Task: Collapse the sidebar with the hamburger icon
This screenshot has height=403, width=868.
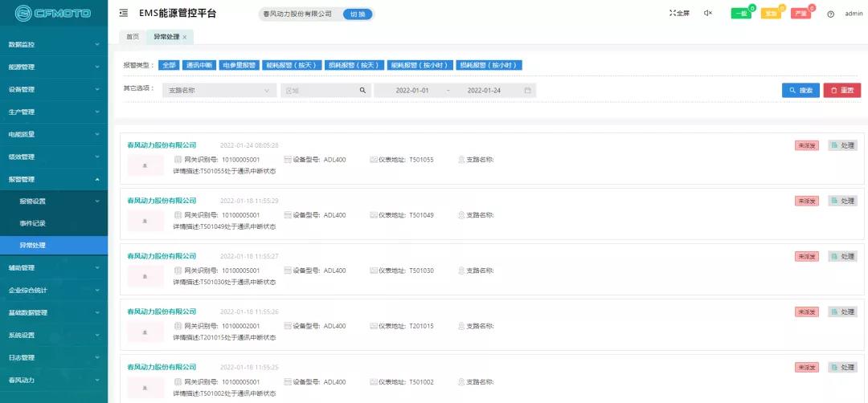Action: tap(124, 14)
